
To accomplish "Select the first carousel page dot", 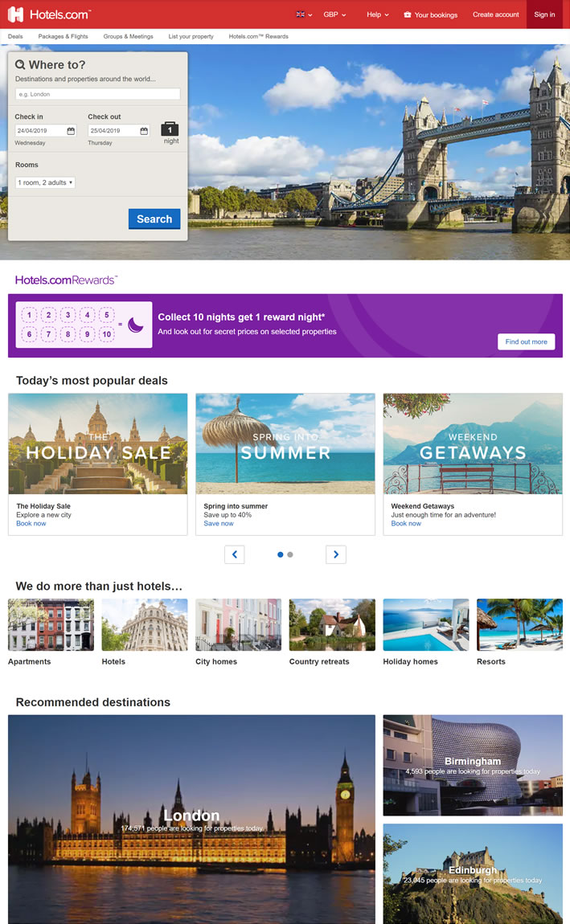I will click(x=280, y=554).
